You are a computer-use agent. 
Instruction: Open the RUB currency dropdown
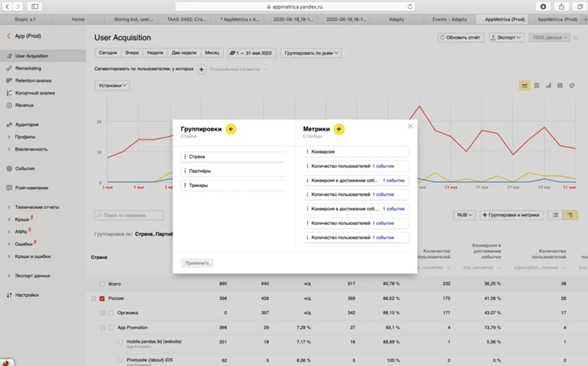click(464, 215)
